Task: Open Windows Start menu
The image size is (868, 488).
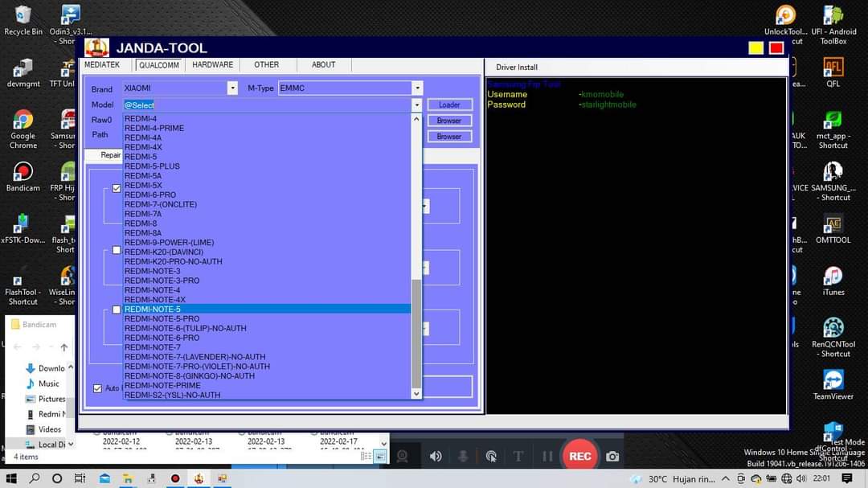Action: (x=11, y=478)
